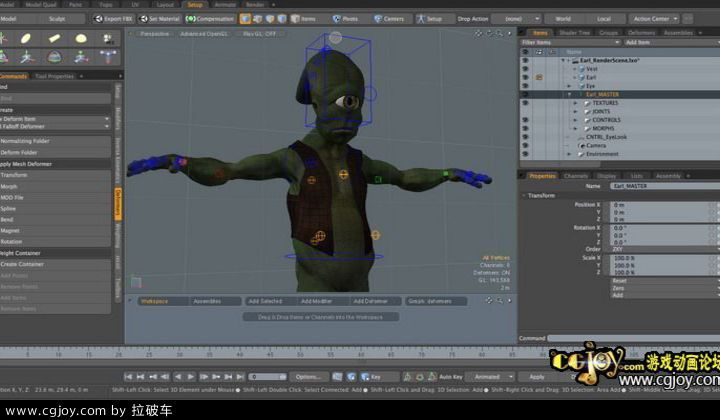
Task: Select the ellipsoid primitive icon in tool shelf
Action: (81, 39)
